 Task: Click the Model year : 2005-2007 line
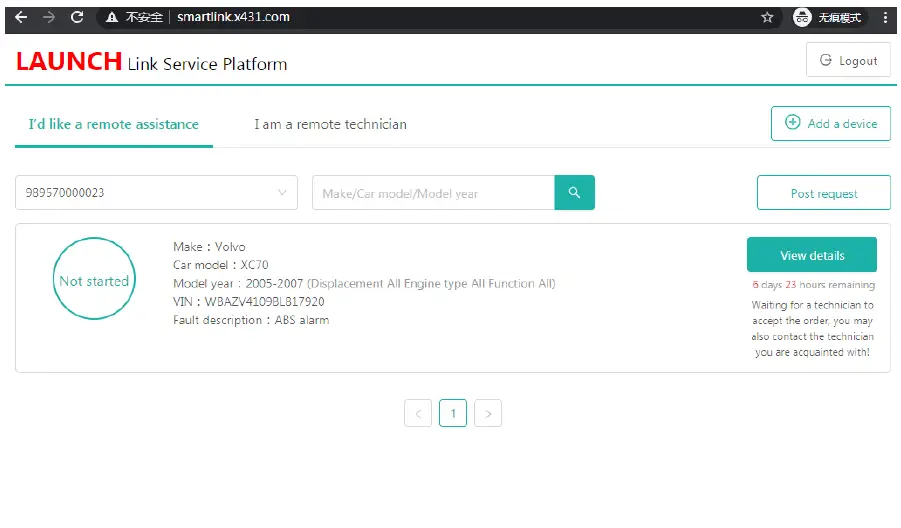coord(364,283)
